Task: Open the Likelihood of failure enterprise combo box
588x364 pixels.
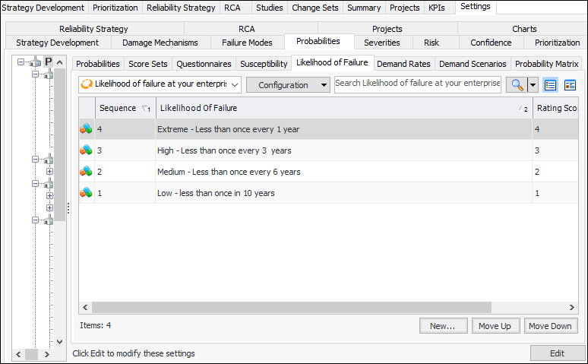Action: (160, 85)
